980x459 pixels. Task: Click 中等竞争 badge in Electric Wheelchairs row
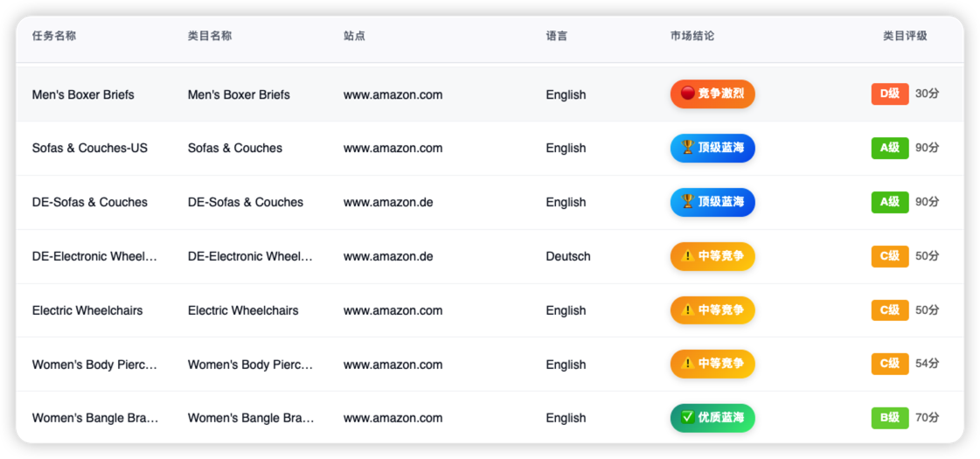[x=712, y=310]
